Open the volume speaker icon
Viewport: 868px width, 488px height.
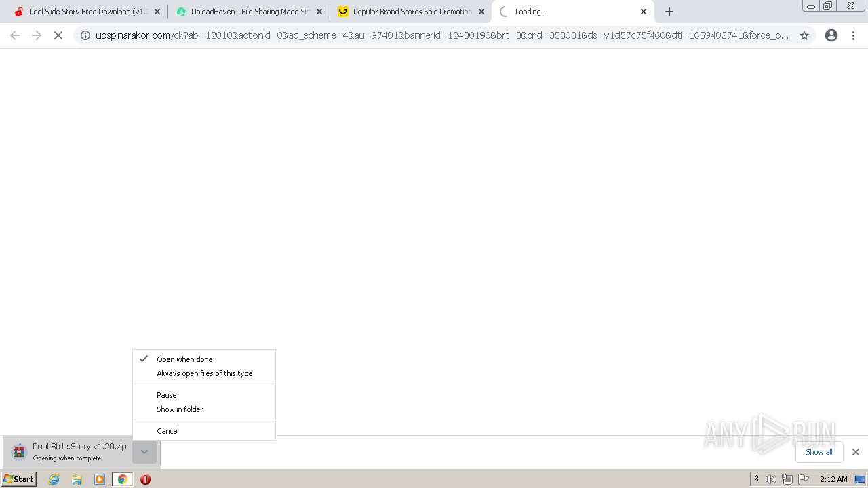[x=771, y=479]
